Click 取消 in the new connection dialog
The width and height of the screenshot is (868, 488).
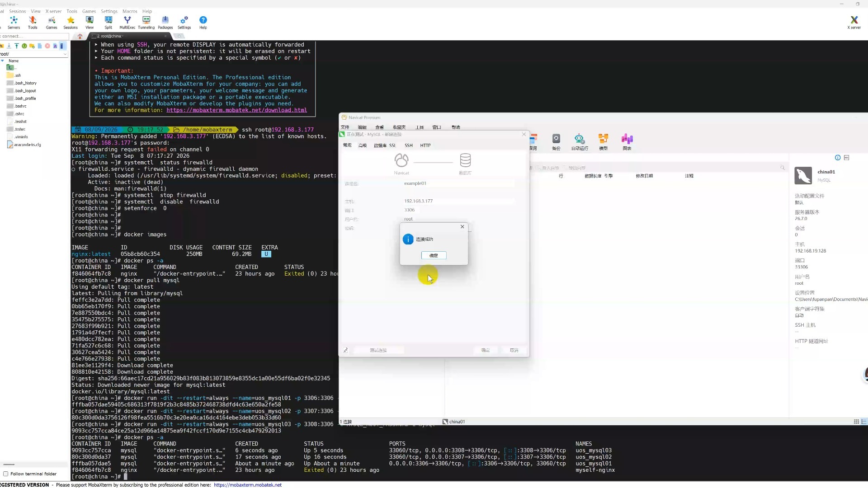coord(514,350)
